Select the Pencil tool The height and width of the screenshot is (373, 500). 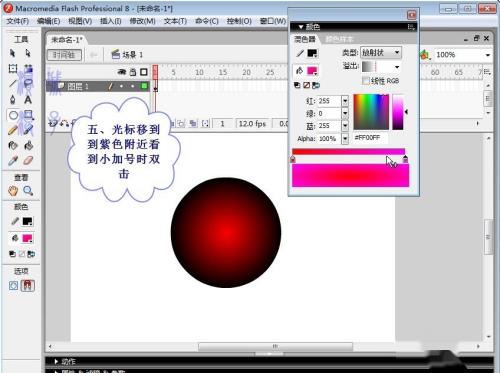(13, 130)
